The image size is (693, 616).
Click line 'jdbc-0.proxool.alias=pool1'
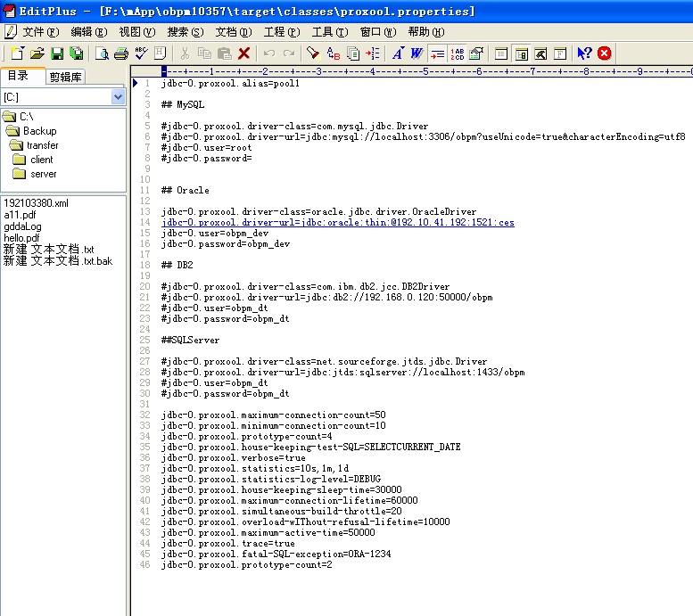tap(230, 84)
